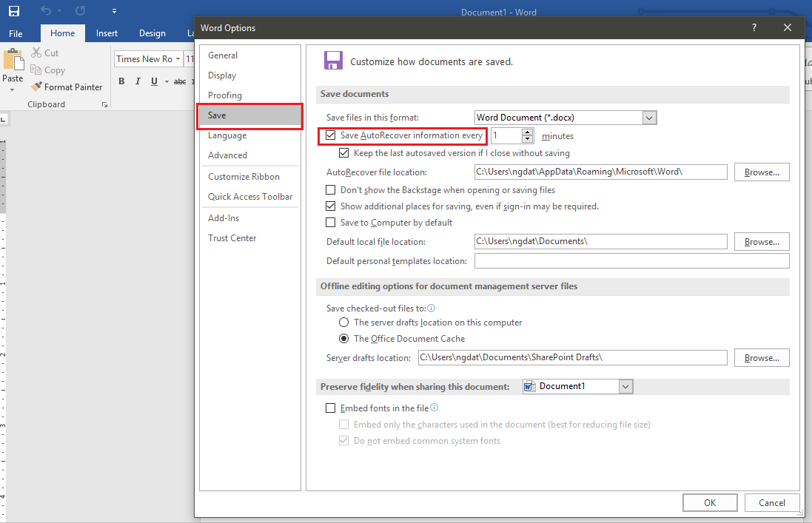Select Save category in options list

249,115
